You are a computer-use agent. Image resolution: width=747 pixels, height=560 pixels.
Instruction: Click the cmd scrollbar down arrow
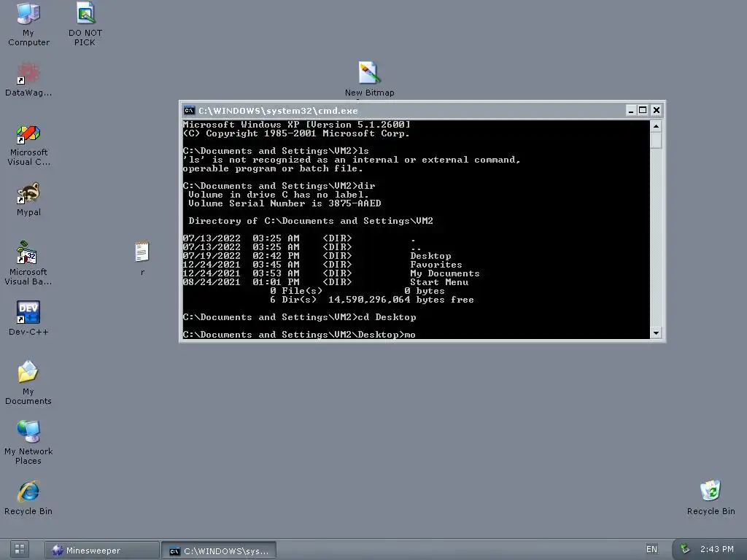point(656,332)
